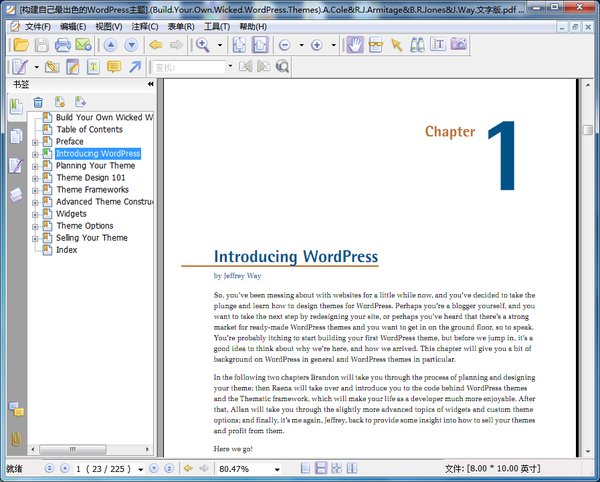The height and width of the screenshot is (482, 600).
Task: Expand the Theme Design 101 bookmark
Action: [x=35, y=179]
